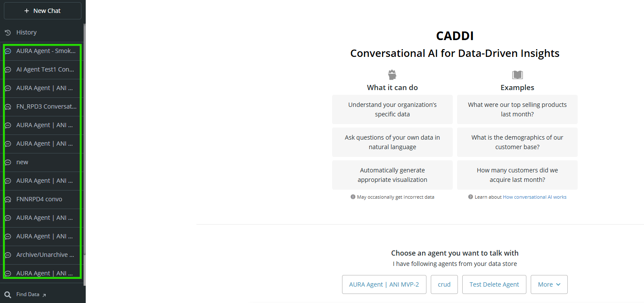The image size is (644, 303).
Task: Click the plus icon in New Chat
Action: coord(27,11)
